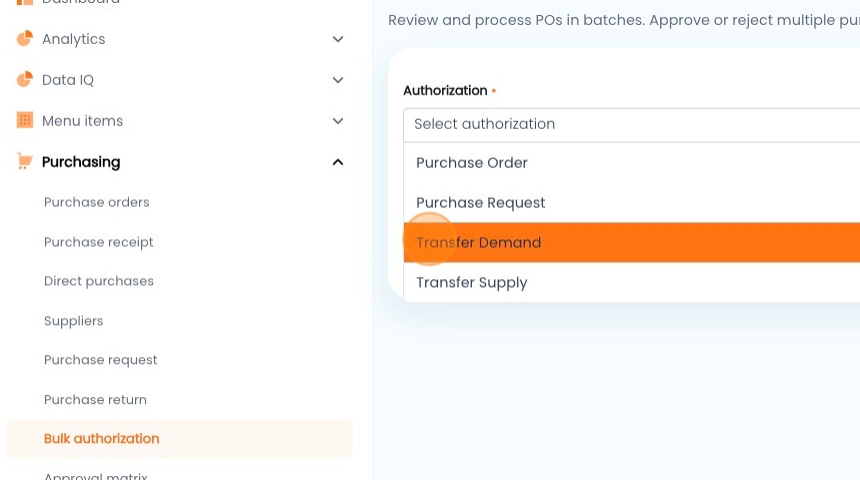Click the Analytics pie chart icon
860x480 pixels.
(x=25, y=39)
